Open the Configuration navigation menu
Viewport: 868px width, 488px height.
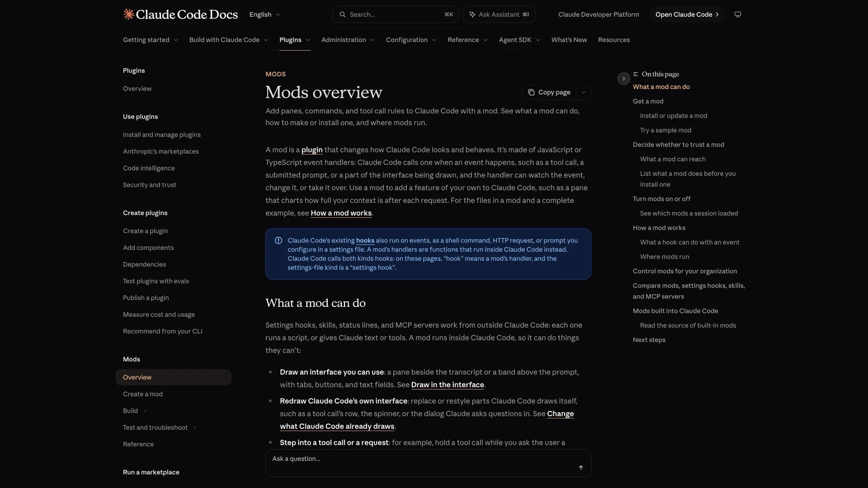pos(411,40)
